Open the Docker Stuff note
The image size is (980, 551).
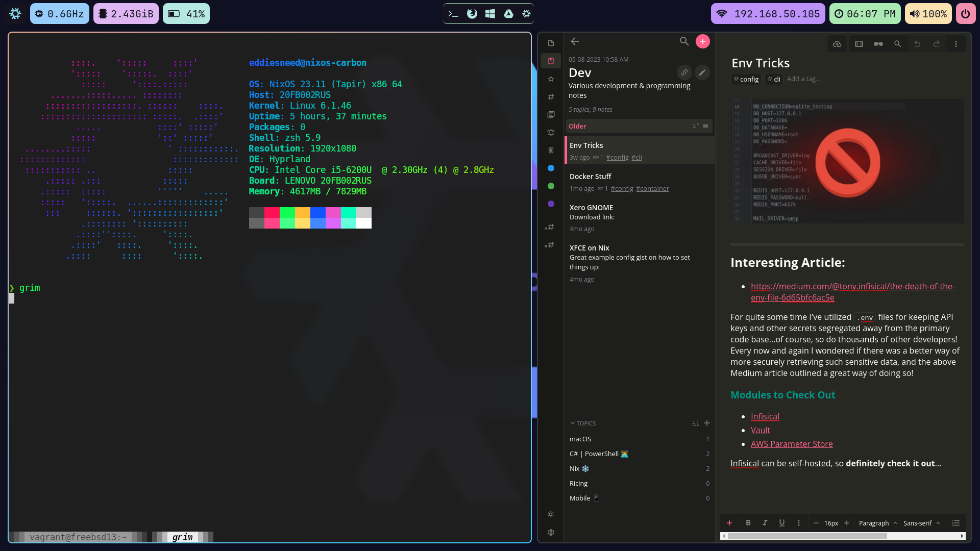590,177
